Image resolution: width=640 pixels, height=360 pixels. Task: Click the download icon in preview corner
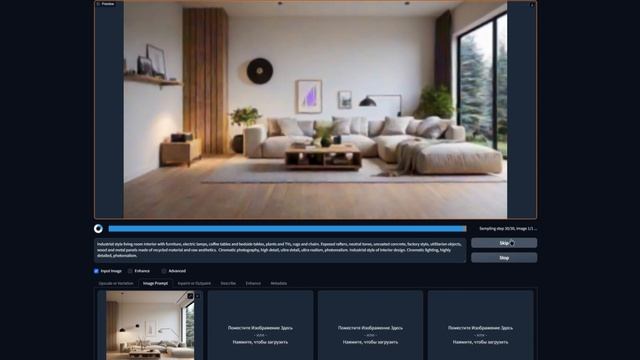click(532, 5)
